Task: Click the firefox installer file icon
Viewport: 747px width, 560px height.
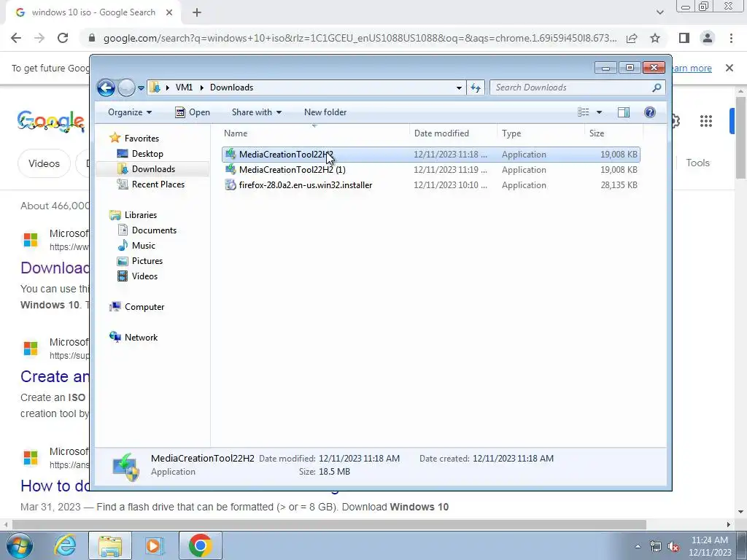Action: [x=231, y=184]
